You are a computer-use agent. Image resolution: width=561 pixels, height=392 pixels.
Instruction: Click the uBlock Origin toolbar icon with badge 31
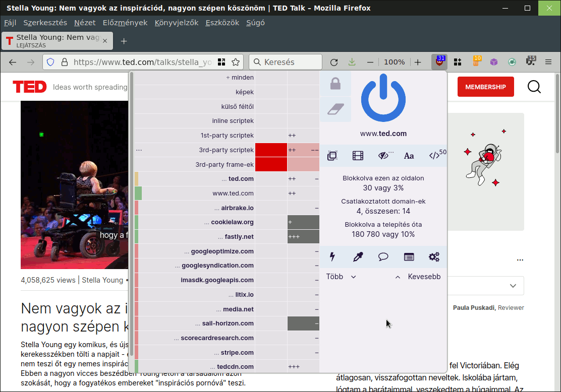pos(439,62)
